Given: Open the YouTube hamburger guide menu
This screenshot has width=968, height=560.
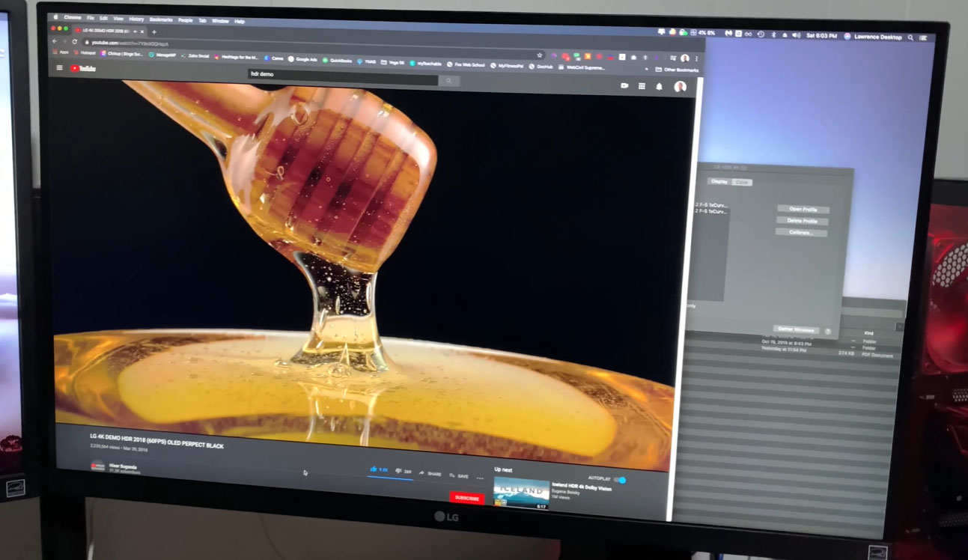Looking at the screenshot, I should (60, 68).
